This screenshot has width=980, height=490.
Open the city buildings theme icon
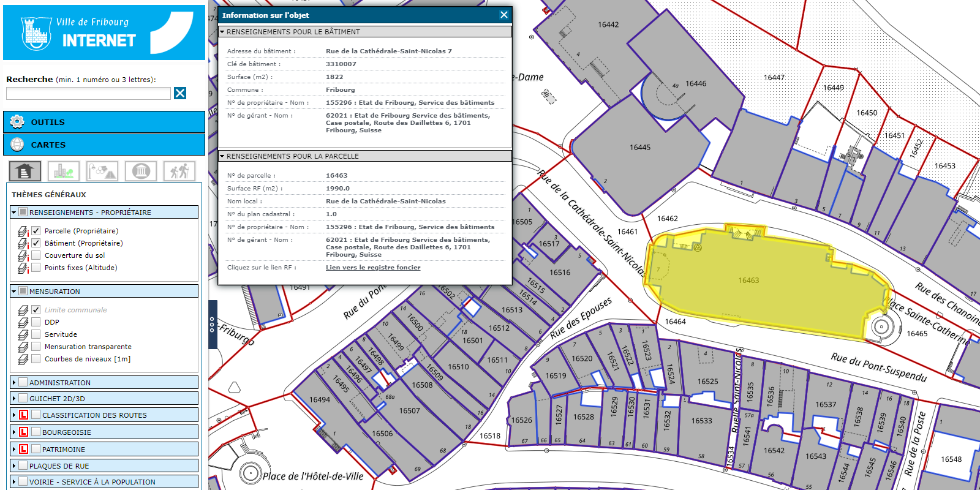64,171
